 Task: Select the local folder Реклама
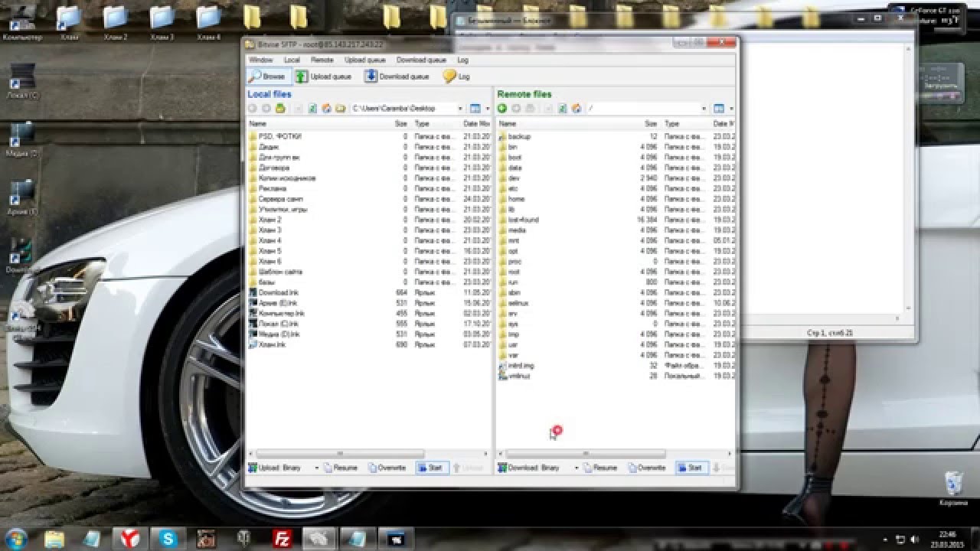(272, 188)
